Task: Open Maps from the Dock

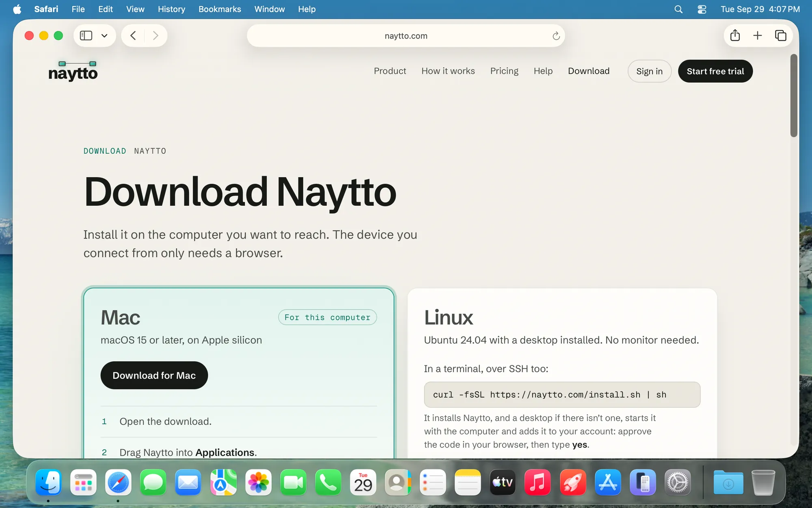Action: pyautogui.click(x=223, y=482)
